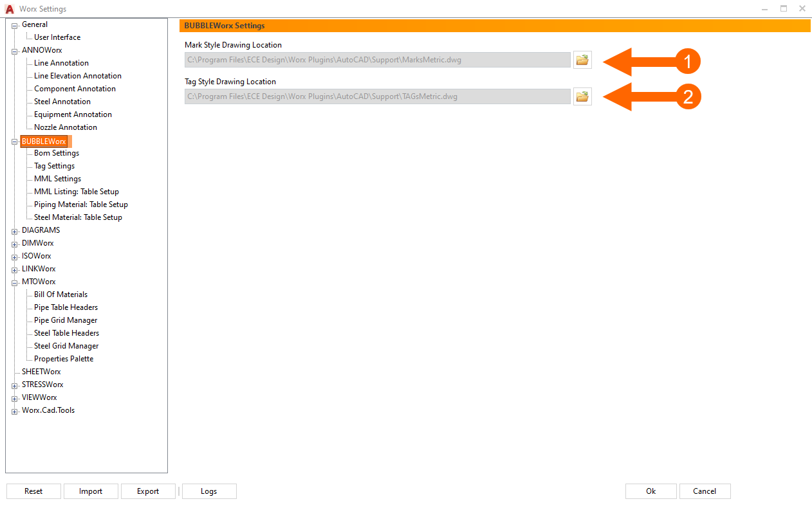Select Steel Annotation in the tree
Viewport: 812px width, 508px height.
(62, 102)
